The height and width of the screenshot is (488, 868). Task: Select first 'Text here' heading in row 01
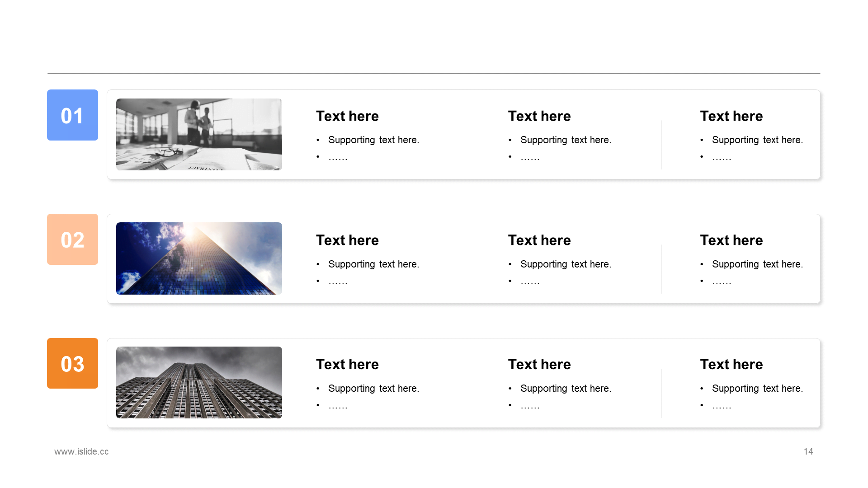347,116
